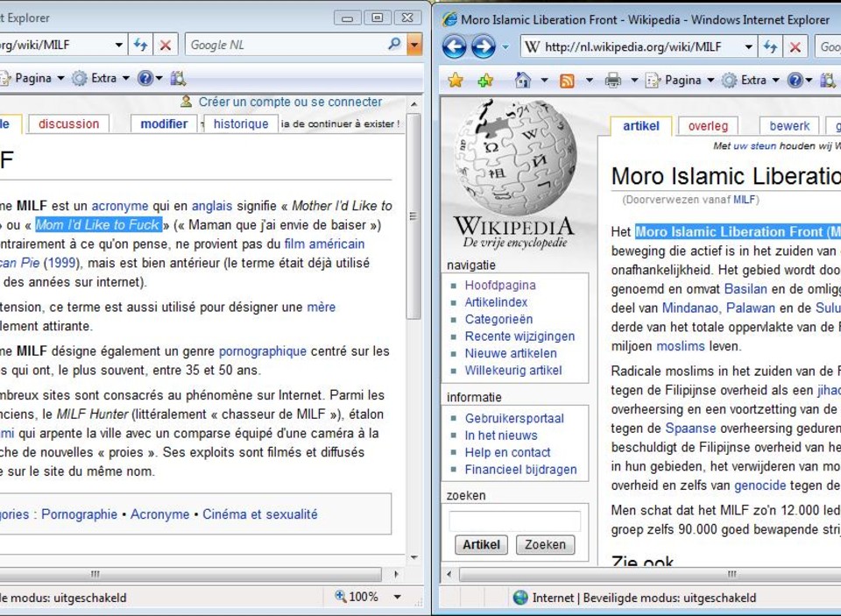This screenshot has width=841, height=616.
Task: Click the Wikipedia zoeken search input field
Action: [514, 520]
